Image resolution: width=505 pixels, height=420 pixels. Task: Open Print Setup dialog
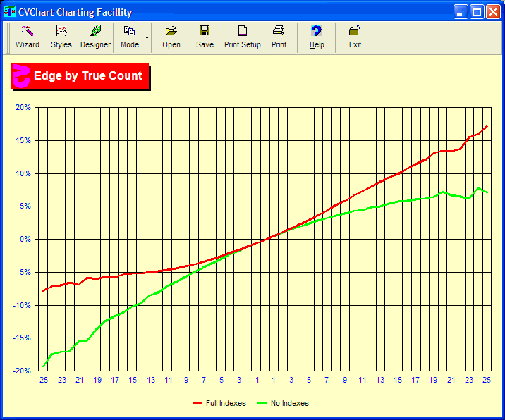243,37
